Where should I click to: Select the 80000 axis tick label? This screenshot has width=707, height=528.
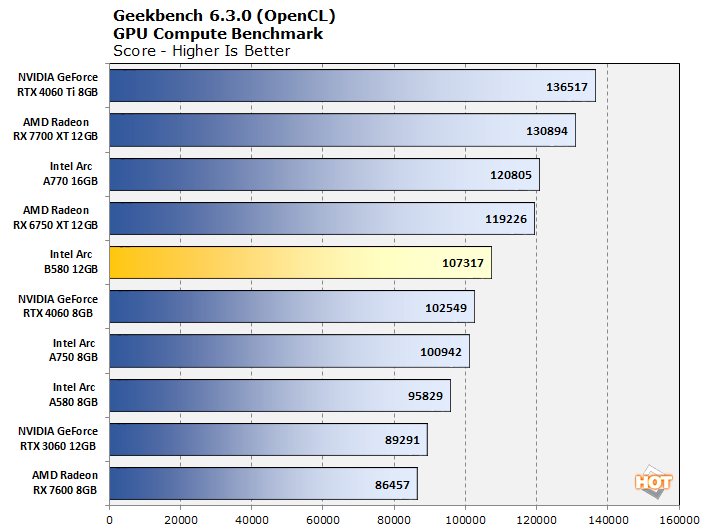coord(394,520)
